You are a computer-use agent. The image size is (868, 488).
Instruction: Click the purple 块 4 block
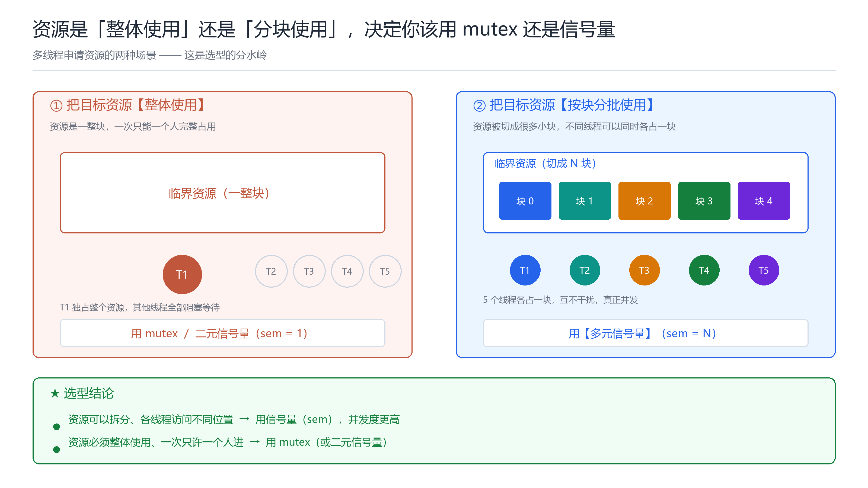click(764, 201)
